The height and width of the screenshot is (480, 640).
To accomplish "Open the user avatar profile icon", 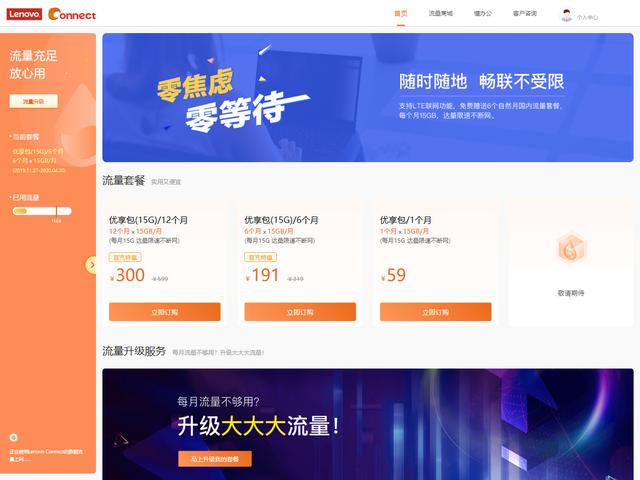I will click(566, 15).
